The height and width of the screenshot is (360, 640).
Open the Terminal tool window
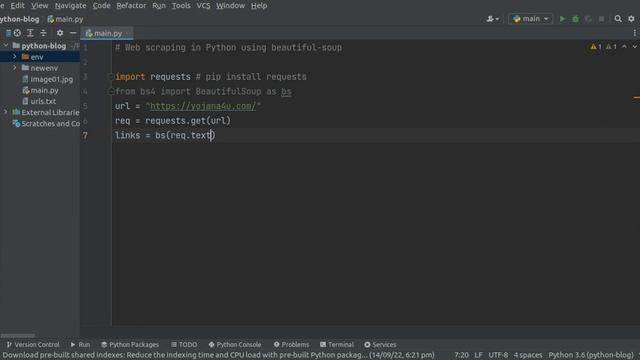[337, 344]
